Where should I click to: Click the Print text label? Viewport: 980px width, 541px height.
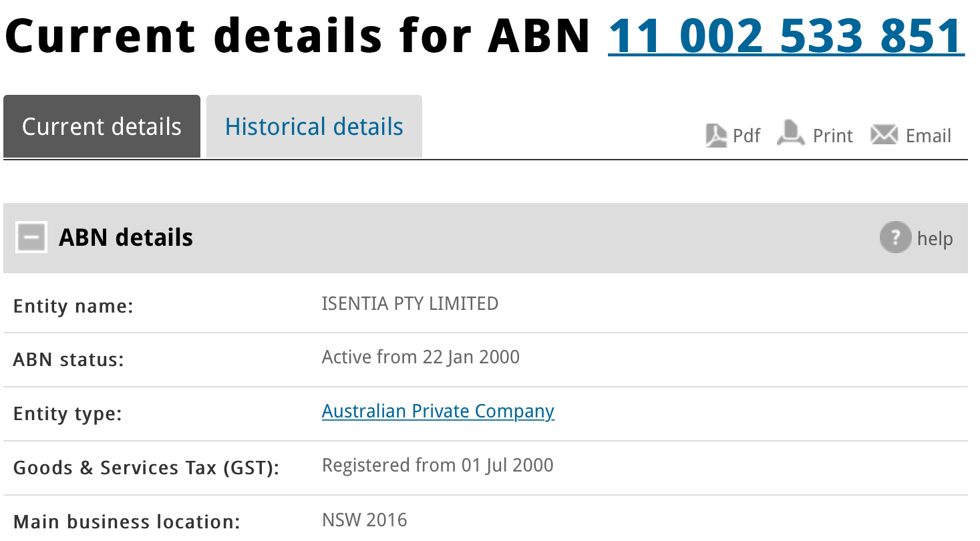[x=833, y=136]
